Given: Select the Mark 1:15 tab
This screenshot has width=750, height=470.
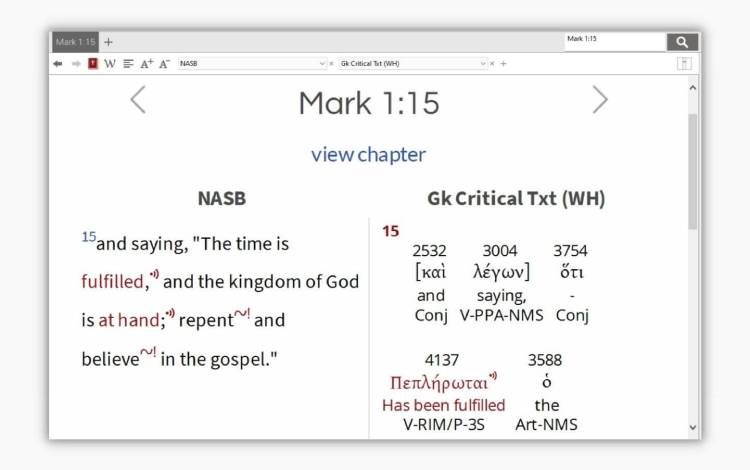Looking at the screenshot, I should click(x=75, y=42).
